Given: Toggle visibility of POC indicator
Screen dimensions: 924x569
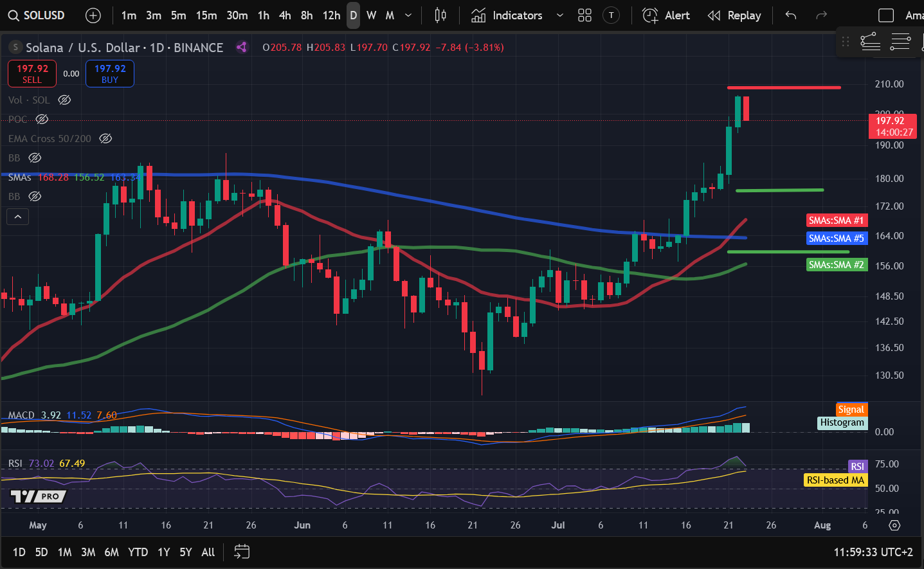Looking at the screenshot, I should tap(42, 119).
